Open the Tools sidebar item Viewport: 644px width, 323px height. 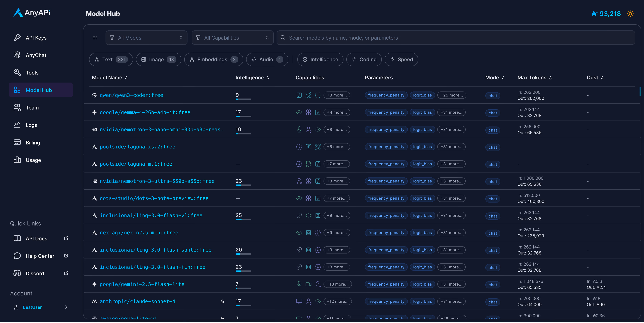pyautogui.click(x=41, y=73)
